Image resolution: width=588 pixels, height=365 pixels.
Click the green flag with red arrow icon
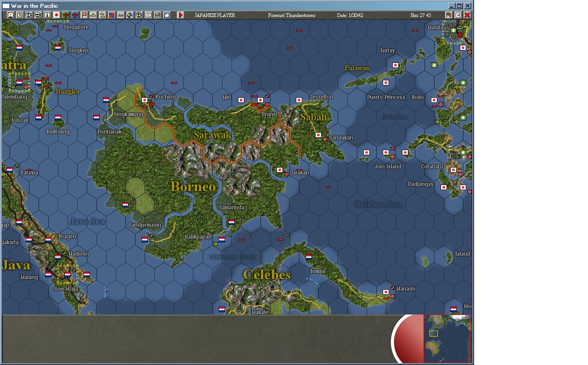pyautogui.click(x=448, y=15)
